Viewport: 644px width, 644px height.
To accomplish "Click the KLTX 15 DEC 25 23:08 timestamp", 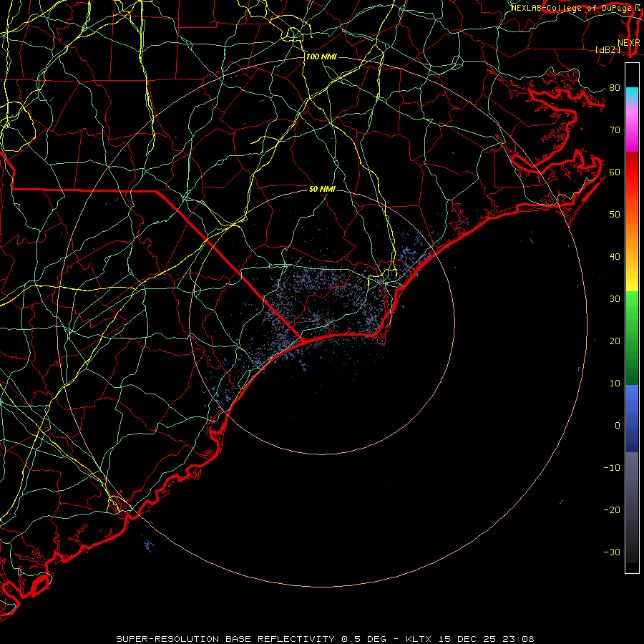I will pos(470,639).
